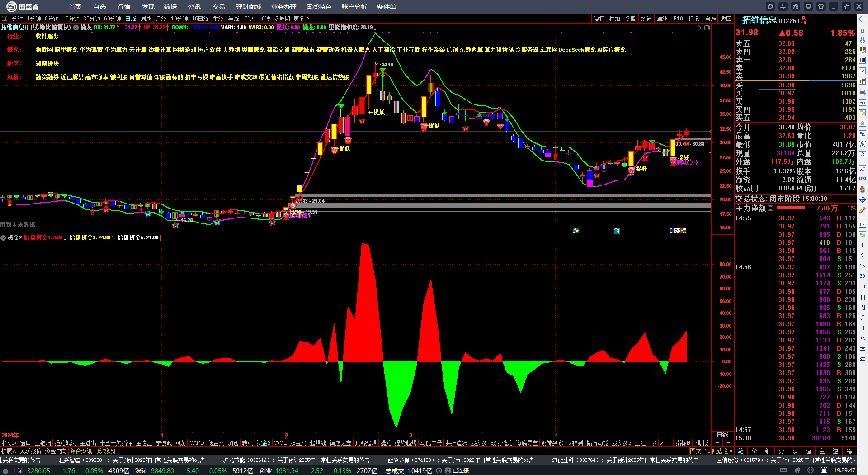Click the four-way move arrows icon
This screenshot has width=868, height=475.
click(863, 199)
